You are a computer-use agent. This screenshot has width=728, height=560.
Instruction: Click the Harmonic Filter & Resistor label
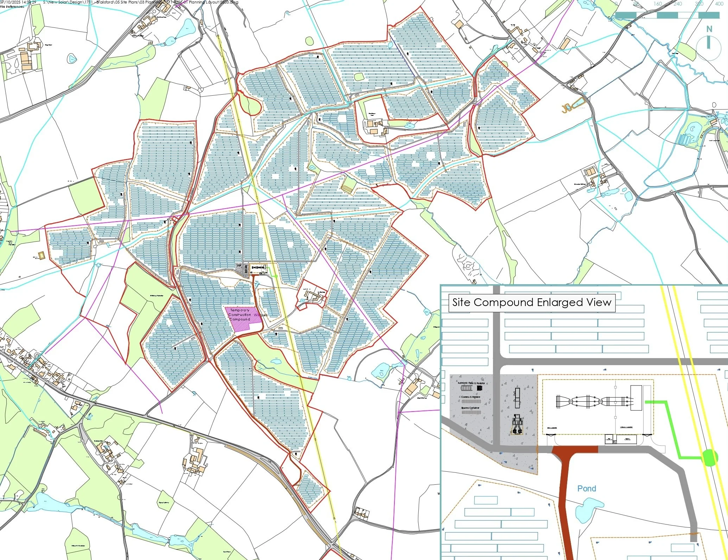(x=471, y=383)
